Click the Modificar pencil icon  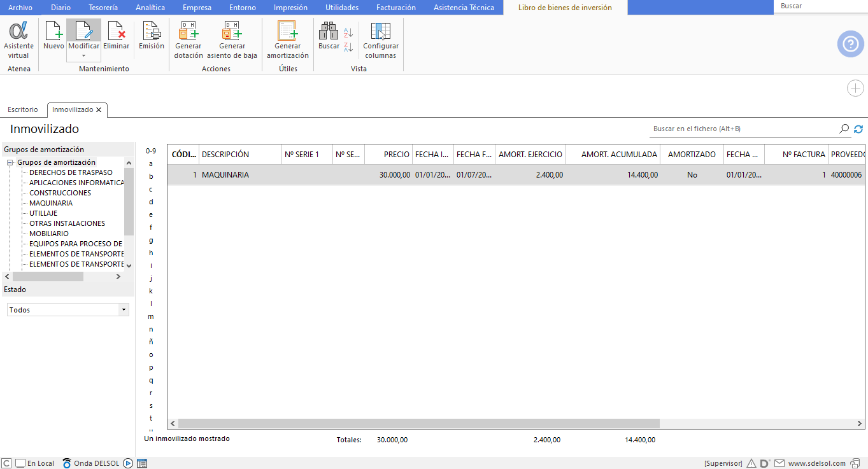coord(84,31)
